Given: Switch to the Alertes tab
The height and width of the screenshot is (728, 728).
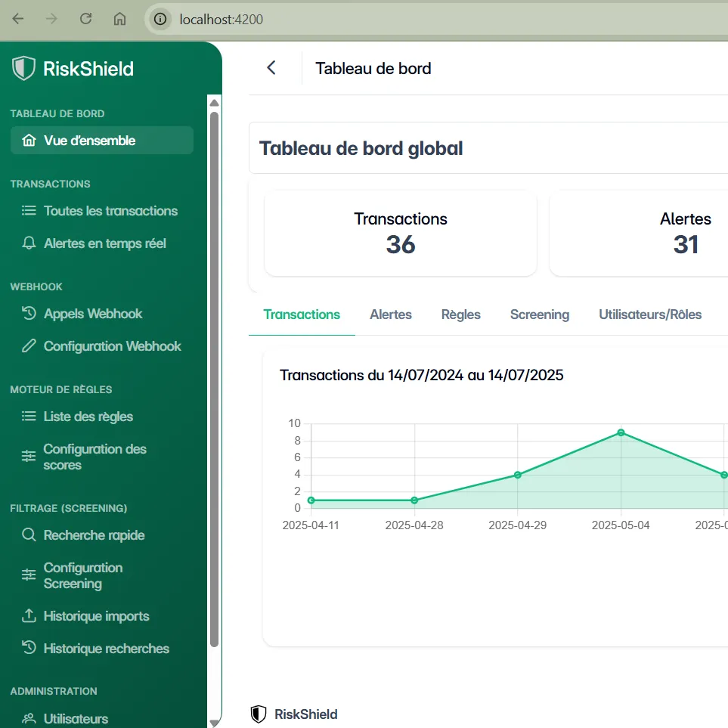Looking at the screenshot, I should tap(390, 314).
